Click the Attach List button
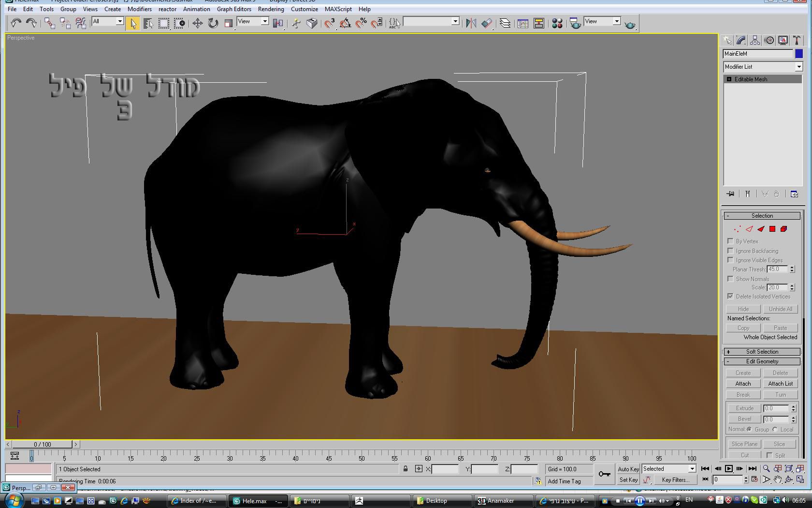 pyautogui.click(x=780, y=384)
